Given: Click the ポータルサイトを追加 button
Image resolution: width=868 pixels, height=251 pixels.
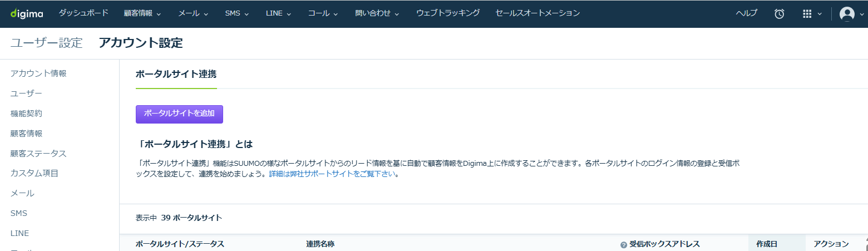Looking at the screenshot, I should [x=179, y=114].
